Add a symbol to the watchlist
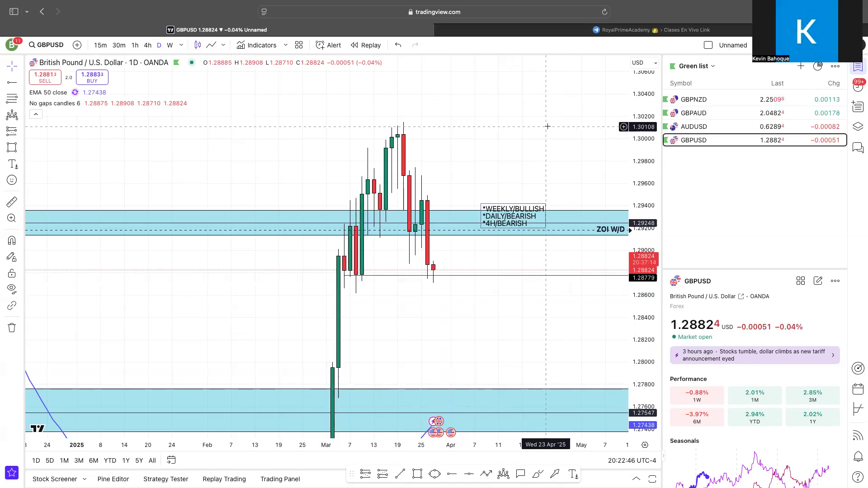The height and width of the screenshot is (488, 868). (x=801, y=66)
